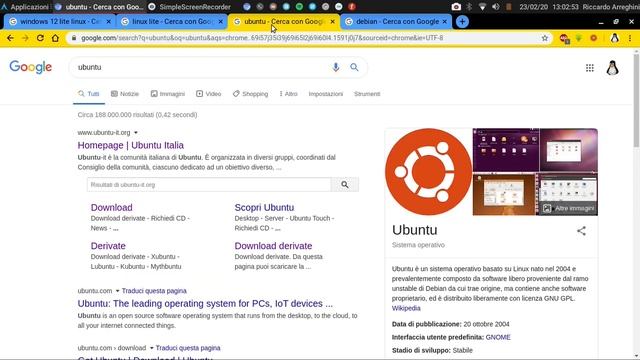Click the volume speaker tray icon
The height and width of the screenshot is (360, 640).
click(496, 7)
